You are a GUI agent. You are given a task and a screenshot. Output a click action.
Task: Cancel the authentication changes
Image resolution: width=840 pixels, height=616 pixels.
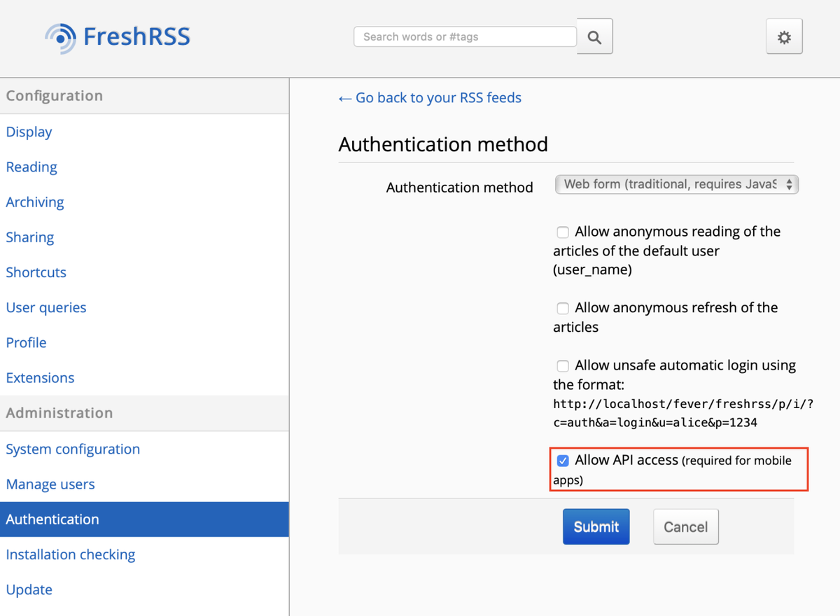(x=686, y=527)
